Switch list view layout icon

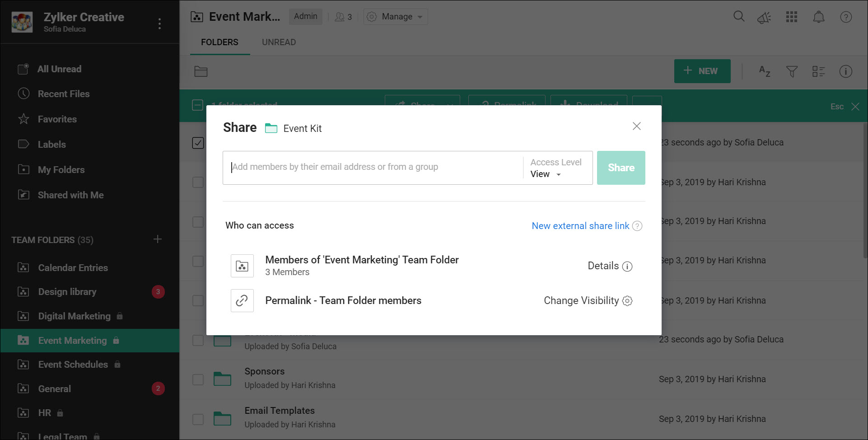click(x=818, y=71)
